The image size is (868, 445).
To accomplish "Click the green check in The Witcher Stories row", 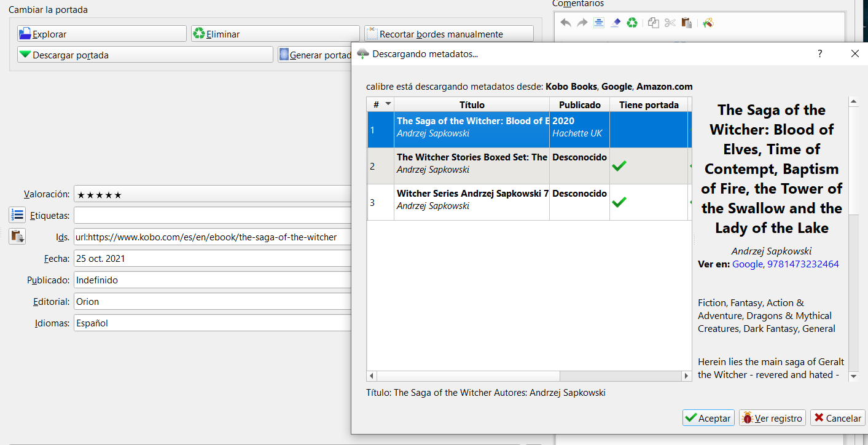I will 619,165.
